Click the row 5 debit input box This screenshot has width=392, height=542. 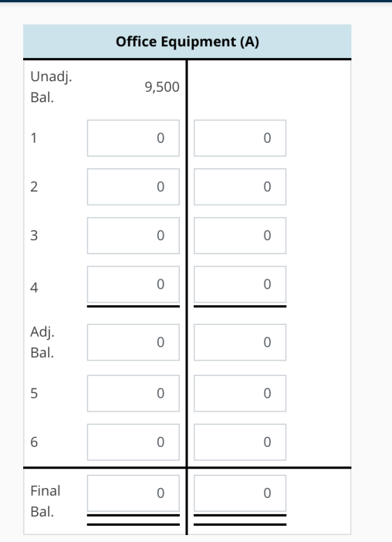tap(133, 394)
